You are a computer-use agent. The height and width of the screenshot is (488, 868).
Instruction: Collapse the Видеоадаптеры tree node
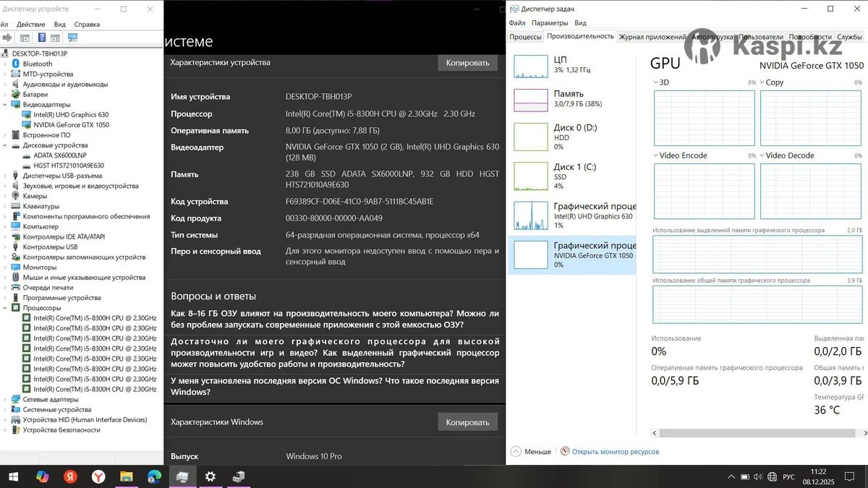5,104
